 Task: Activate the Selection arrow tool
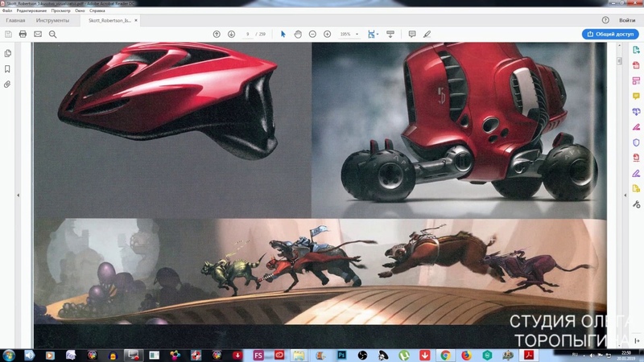(283, 35)
